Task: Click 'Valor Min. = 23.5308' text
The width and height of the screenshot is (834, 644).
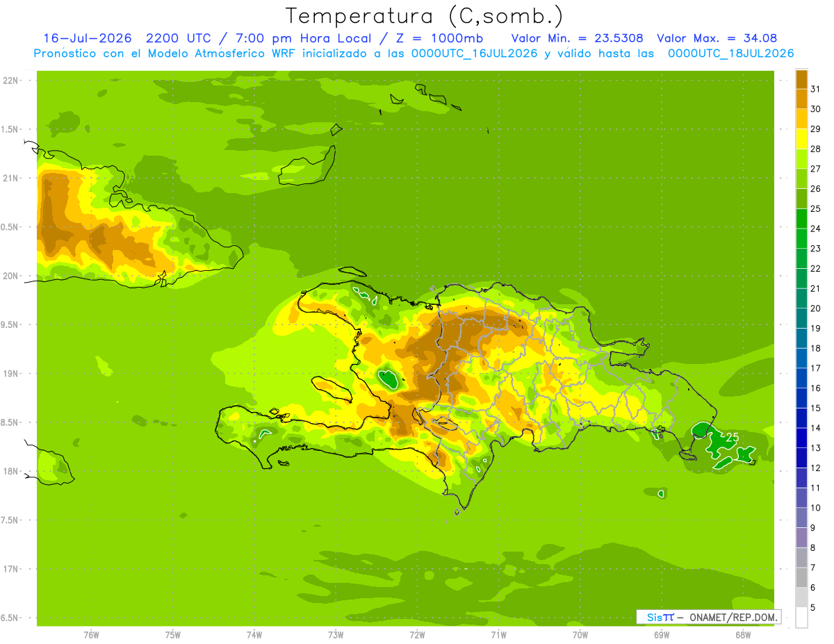Action: [x=577, y=38]
